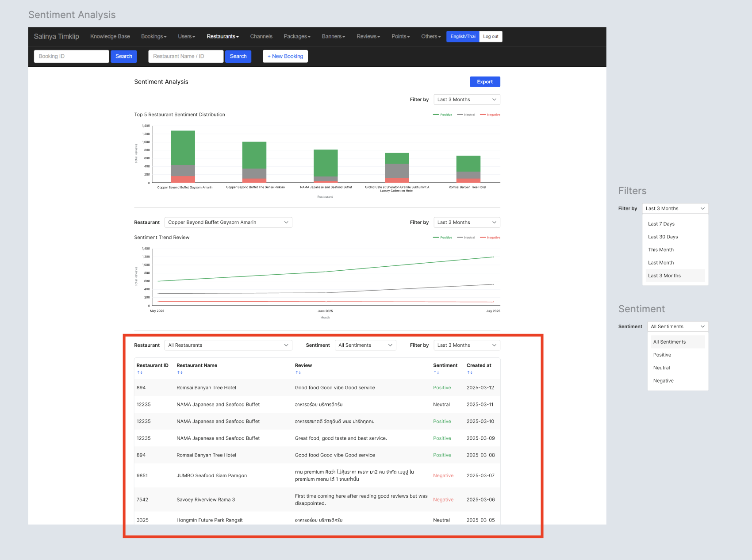Expand the All Restaurants dropdown
Viewport: 752px width, 560px height.
[x=228, y=345]
